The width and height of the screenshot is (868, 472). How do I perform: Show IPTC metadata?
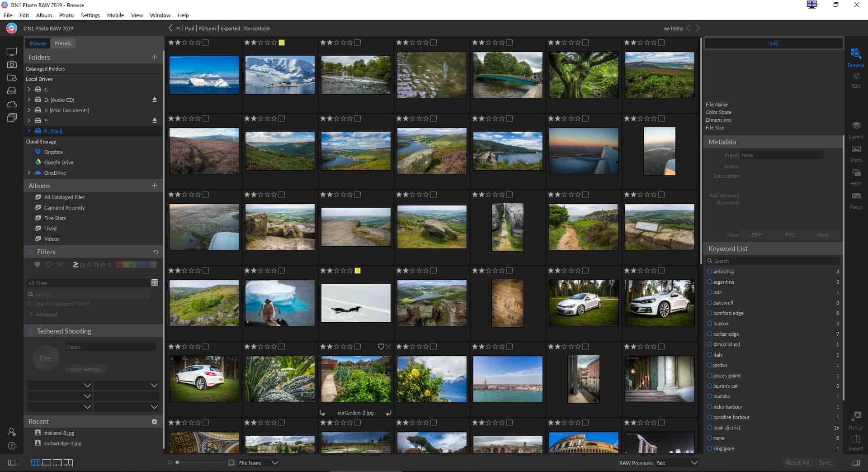(x=790, y=235)
